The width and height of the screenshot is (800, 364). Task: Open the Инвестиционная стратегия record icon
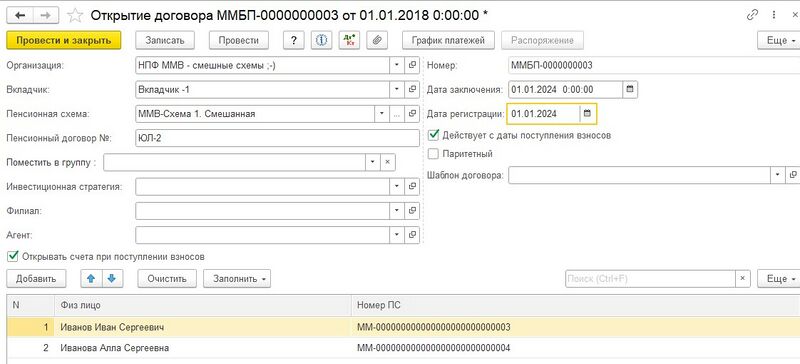coord(412,187)
